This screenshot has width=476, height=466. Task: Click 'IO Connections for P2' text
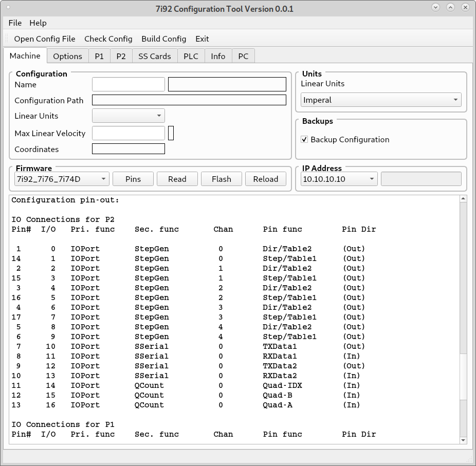[x=63, y=219]
